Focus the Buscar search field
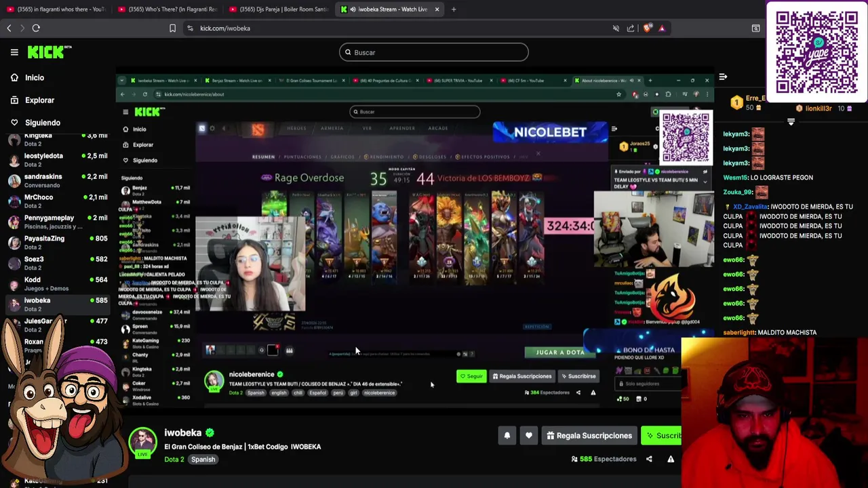Screen dimensions: 868x488 434,52
